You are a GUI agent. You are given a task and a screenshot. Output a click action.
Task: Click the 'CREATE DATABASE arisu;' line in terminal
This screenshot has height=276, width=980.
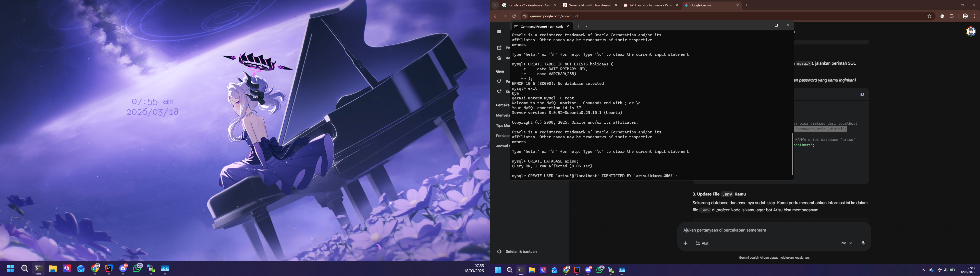pos(545,161)
